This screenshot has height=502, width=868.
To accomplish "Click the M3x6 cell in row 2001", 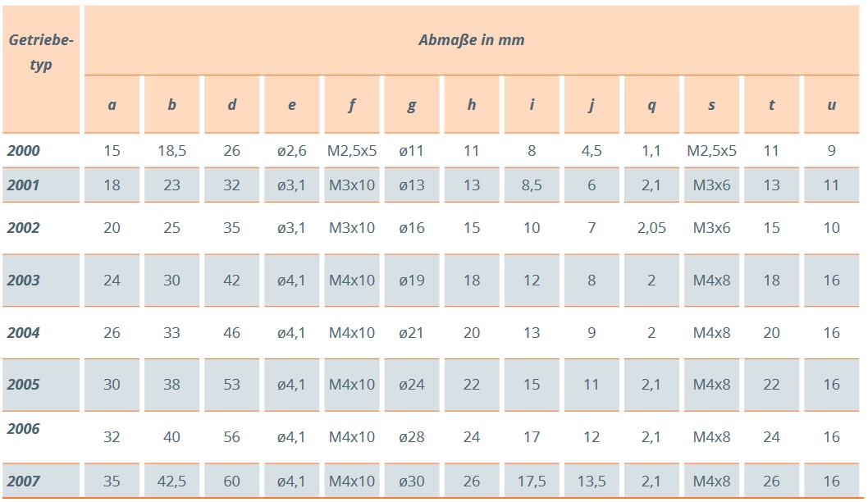I will pos(711,185).
